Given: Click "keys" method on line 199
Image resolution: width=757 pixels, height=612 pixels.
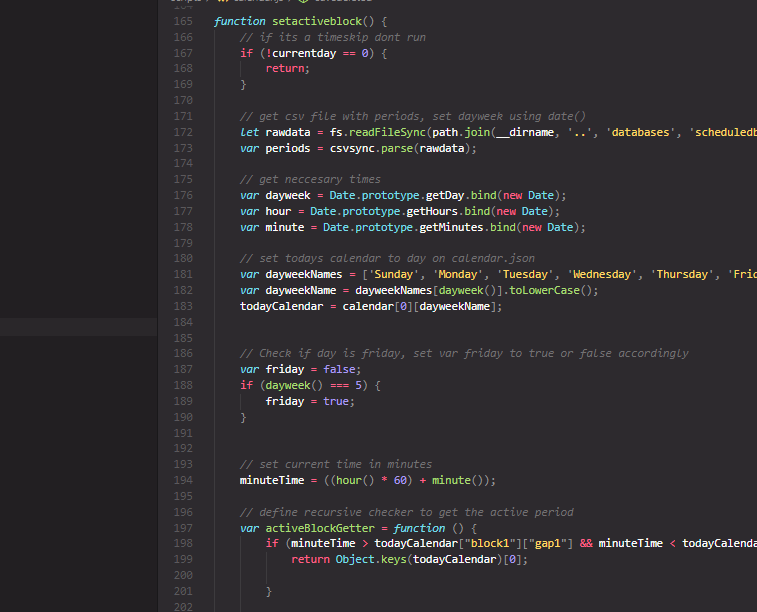Looking at the screenshot, I should [x=393, y=560].
